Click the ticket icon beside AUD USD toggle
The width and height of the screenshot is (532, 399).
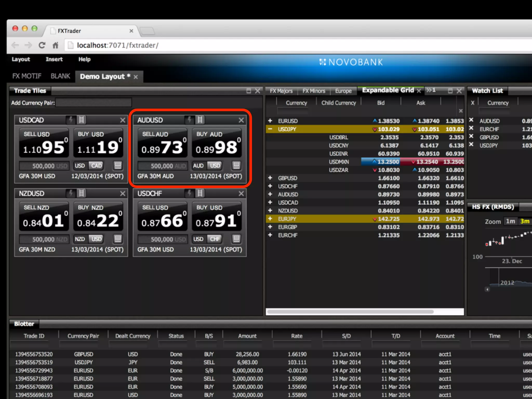[236, 165]
